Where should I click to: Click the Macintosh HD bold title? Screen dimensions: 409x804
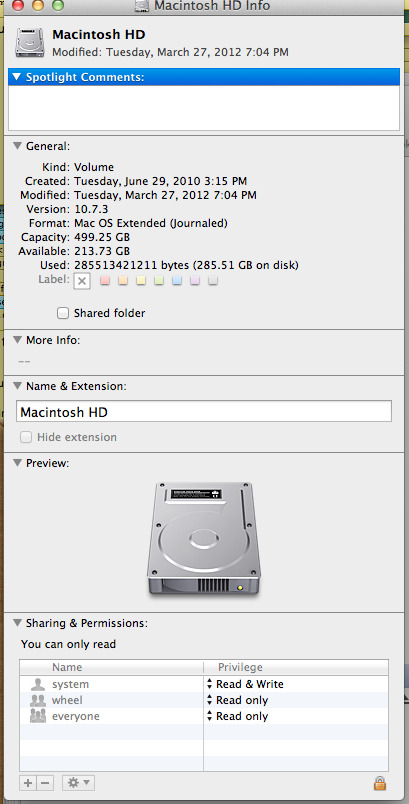click(x=99, y=35)
